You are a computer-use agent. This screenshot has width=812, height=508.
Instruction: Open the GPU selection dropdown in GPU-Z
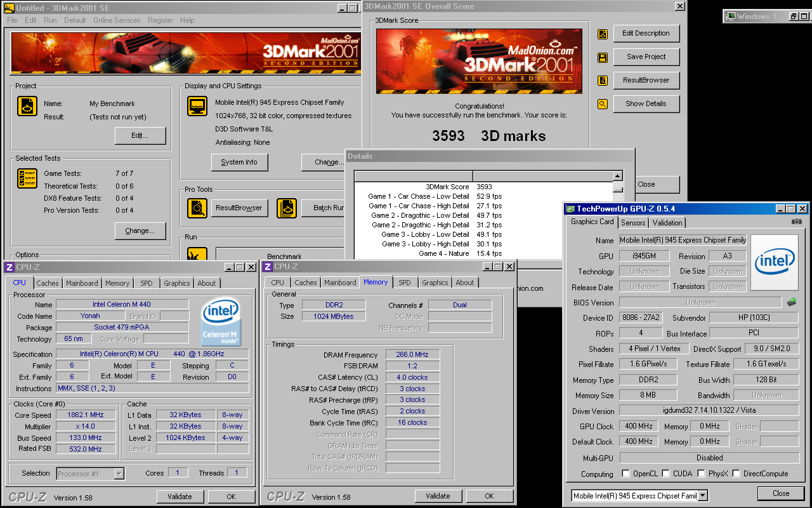point(703,496)
